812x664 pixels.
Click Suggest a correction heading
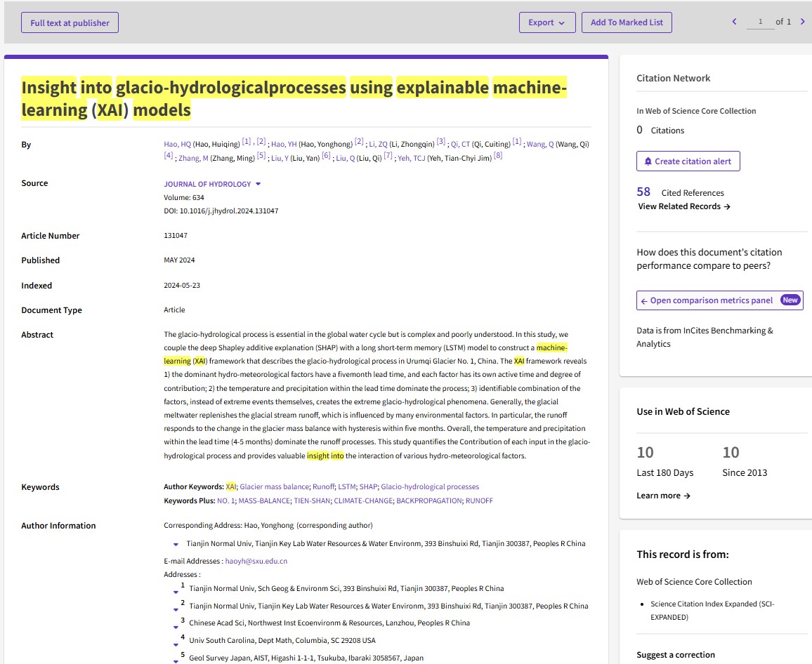[675, 655]
